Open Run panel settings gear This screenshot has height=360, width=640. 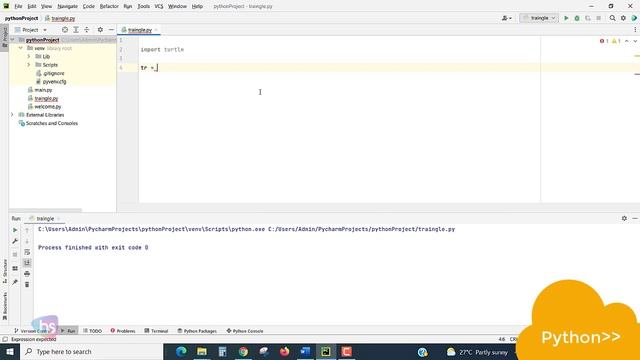point(624,218)
